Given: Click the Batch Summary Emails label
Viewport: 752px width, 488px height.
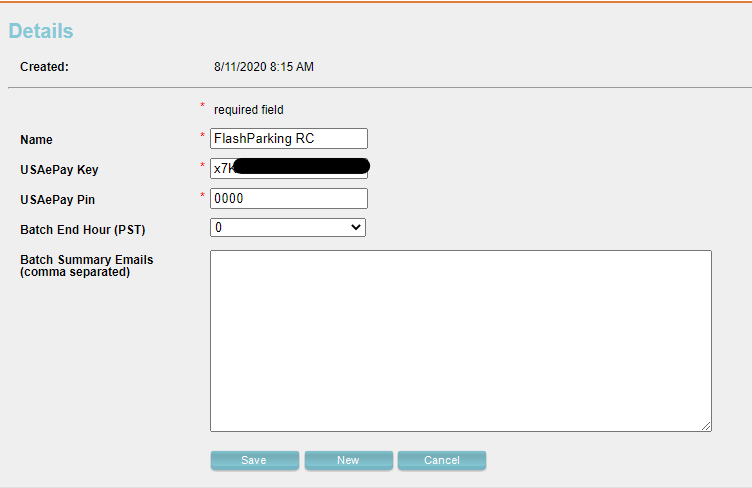Looking at the screenshot, I should point(86,260).
